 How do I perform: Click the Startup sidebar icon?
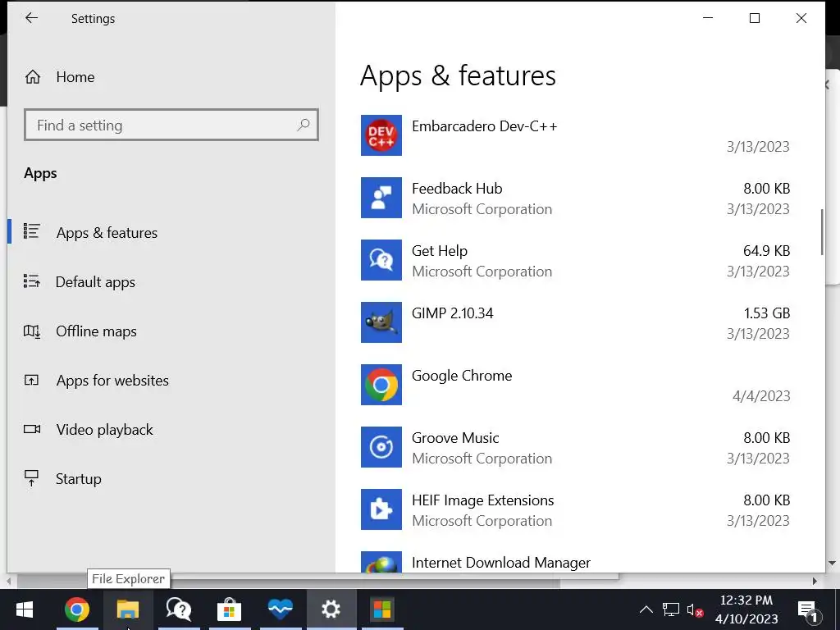pyautogui.click(x=32, y=478)
